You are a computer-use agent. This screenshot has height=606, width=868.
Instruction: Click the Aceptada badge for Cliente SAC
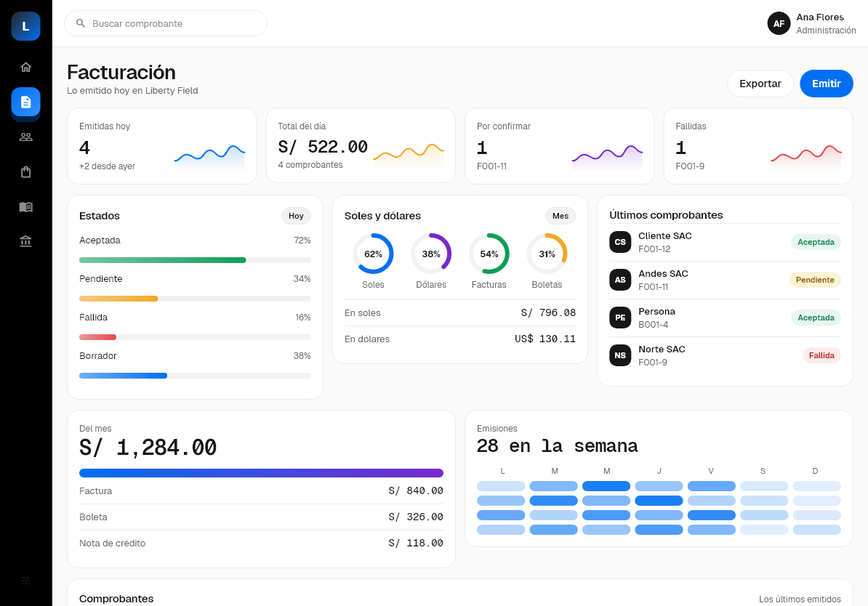click(x=816, y=242)
